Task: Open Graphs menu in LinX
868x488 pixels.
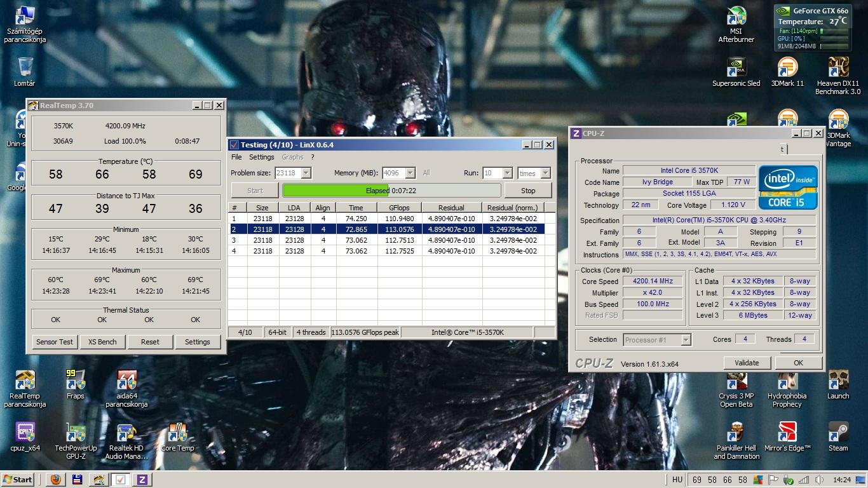Action: 292,157
